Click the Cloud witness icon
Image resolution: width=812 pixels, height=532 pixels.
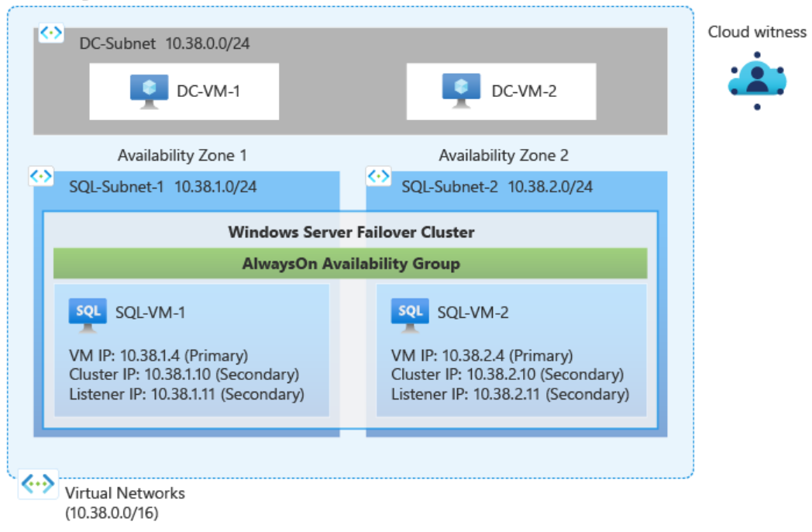coord(757,81)
